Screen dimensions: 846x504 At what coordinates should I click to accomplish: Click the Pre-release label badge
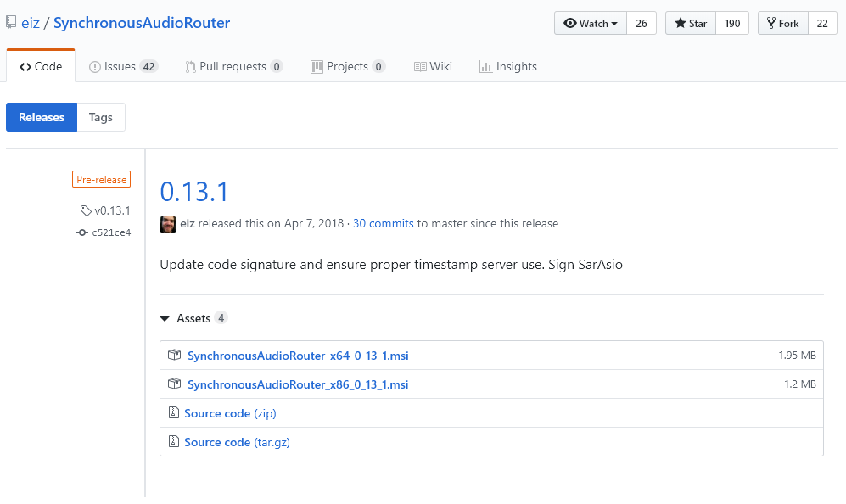(102, 179)
